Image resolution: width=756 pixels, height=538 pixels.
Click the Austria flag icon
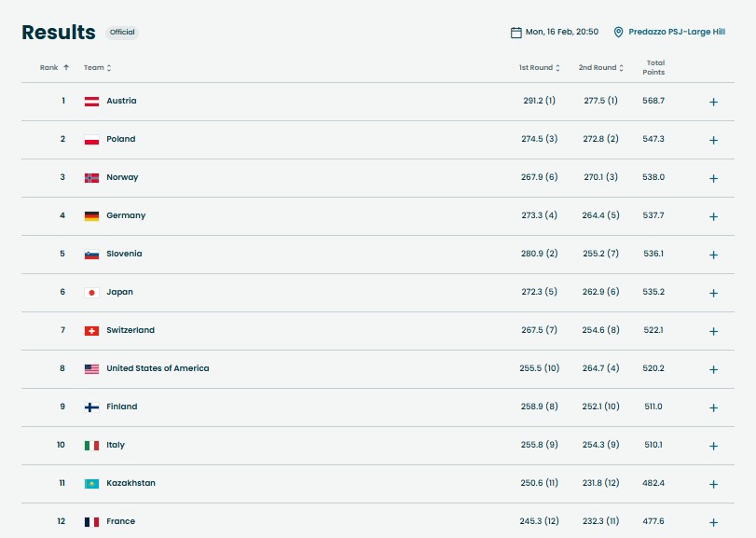click(91, 101)
